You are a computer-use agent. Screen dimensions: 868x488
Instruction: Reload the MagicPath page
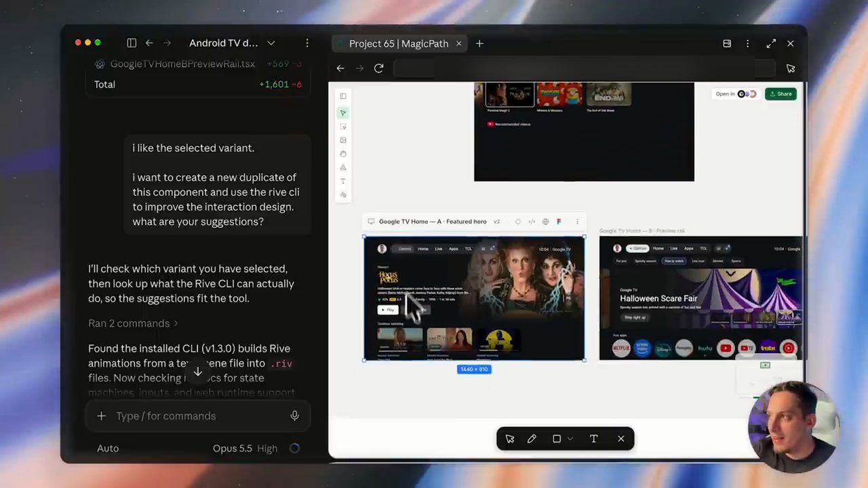tap(378, 68)
